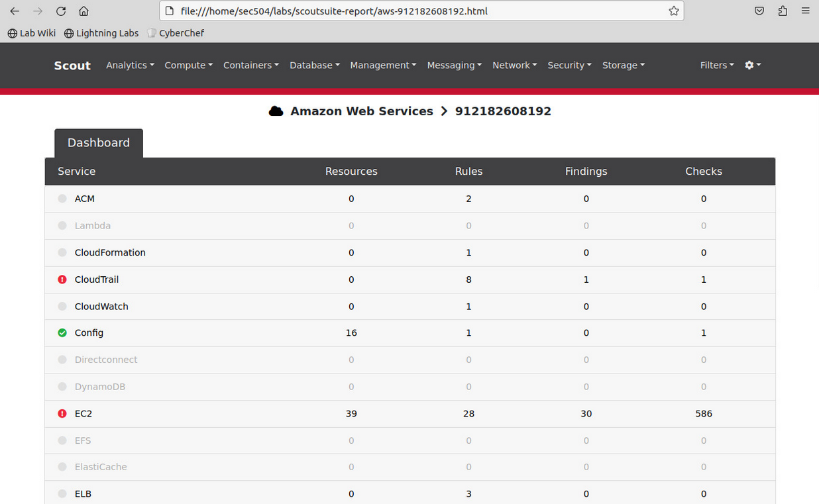819x504 pixels.
Task: Open the ACM service link
Action: pos(85,199)
